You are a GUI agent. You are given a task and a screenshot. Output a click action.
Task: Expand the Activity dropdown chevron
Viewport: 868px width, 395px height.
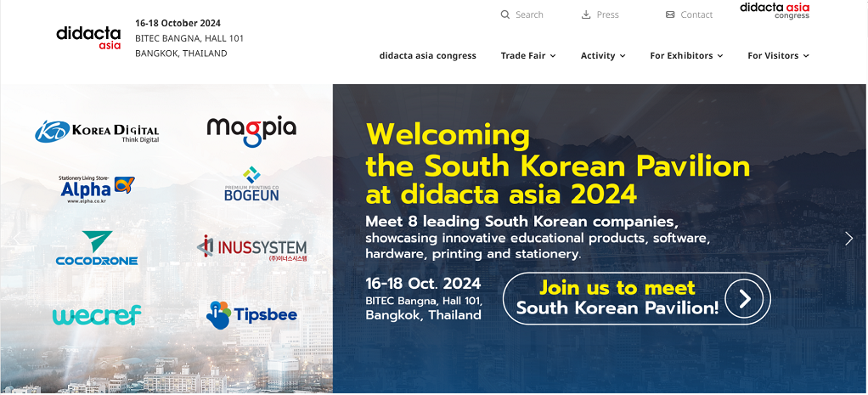(x=623, y=56)
